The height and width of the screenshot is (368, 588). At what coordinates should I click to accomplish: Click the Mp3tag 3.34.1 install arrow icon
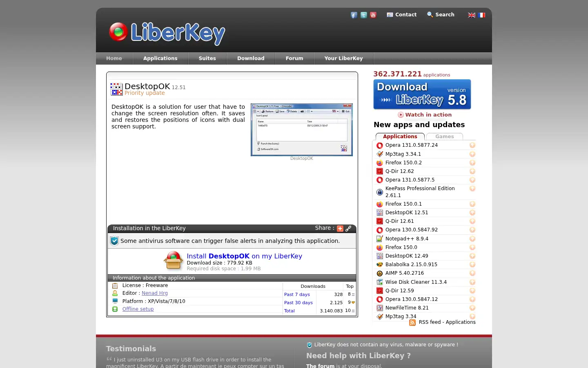pyautogui.click(x=472, y=154)
